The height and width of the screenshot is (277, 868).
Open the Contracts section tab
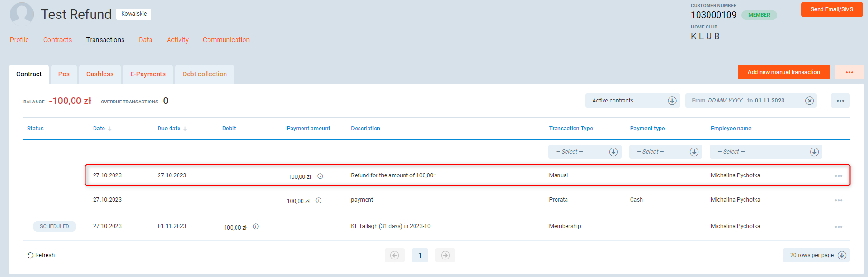[57, 40]
